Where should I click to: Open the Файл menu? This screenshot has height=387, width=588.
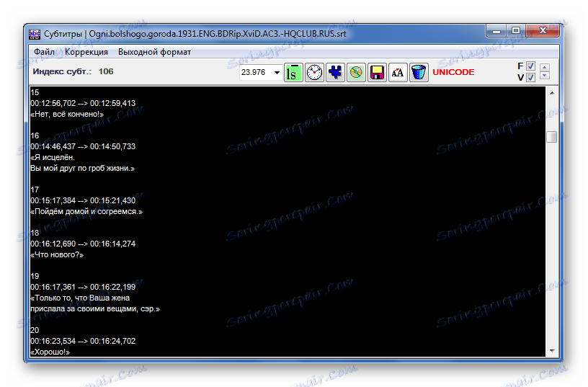pos(44,52)
